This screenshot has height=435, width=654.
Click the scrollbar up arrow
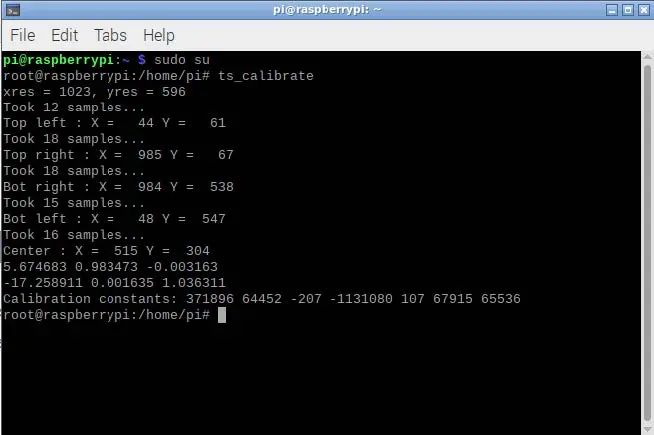pos(646,58)
